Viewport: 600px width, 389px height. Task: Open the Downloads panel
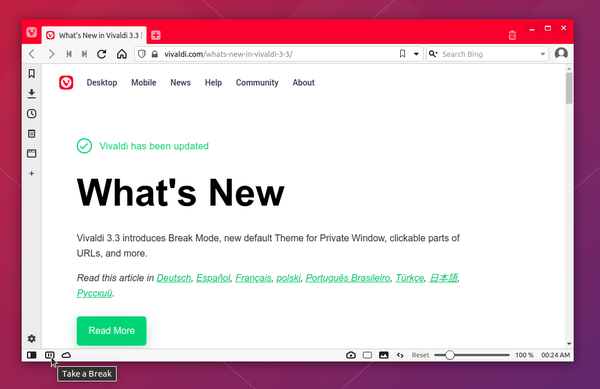[32, 94]
